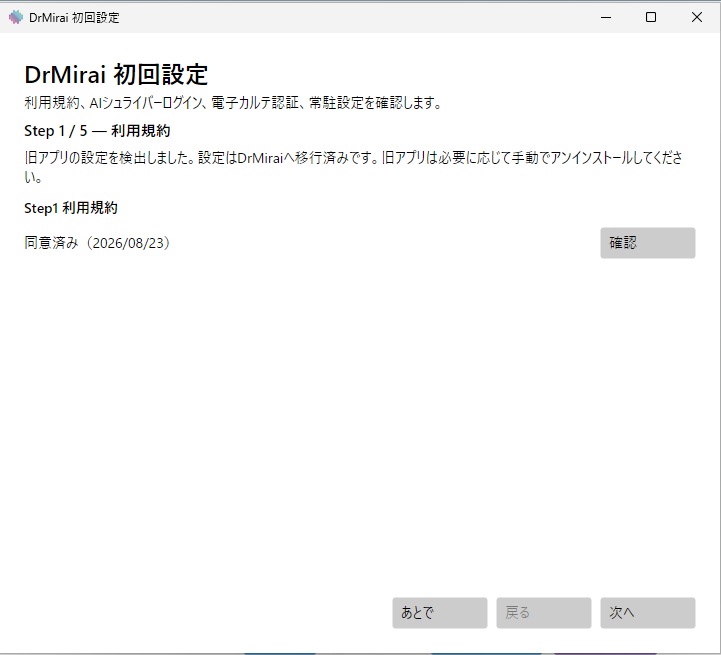Maximize the DrMirai 初回設定 window
This screenshot has width=721, height=655.
coord(651,17)
